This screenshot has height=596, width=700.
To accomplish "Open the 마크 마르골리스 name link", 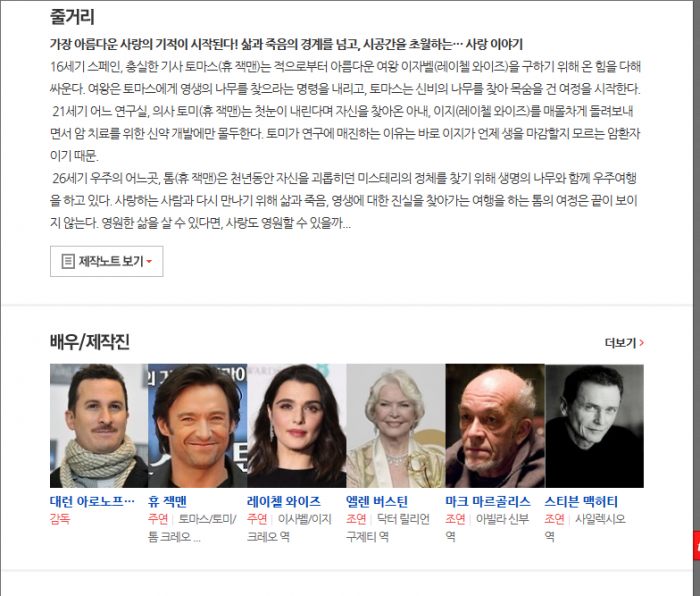I will click(488, 501).
